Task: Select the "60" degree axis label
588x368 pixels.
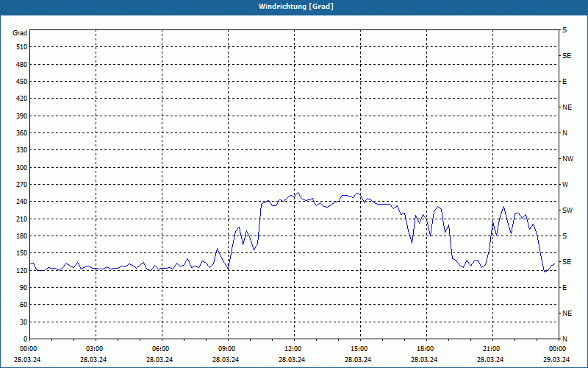Action: (24, 305)
